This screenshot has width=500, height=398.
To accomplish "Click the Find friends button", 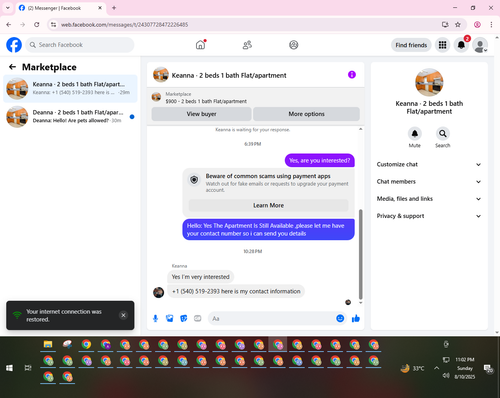I will click(411, 45).
